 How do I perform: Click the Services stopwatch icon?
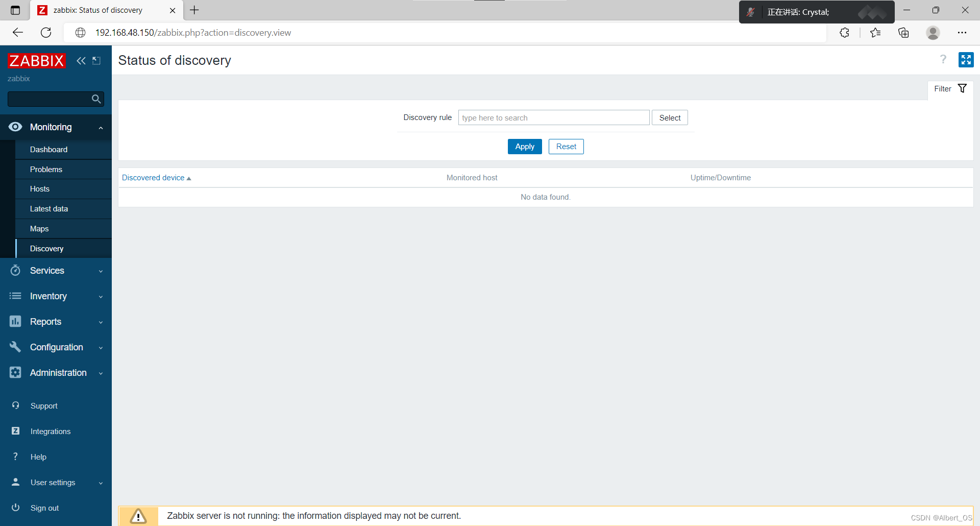tap(15, 270)
